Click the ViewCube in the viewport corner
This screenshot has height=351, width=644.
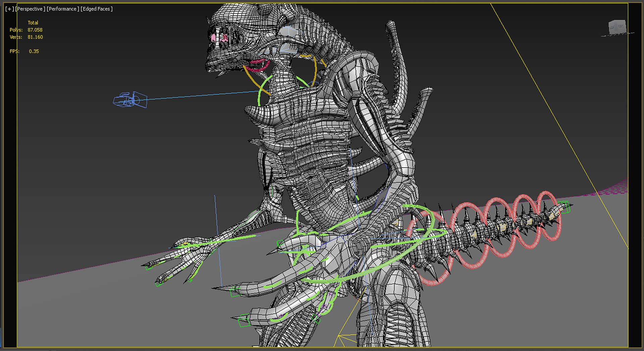tap(618, 27)
